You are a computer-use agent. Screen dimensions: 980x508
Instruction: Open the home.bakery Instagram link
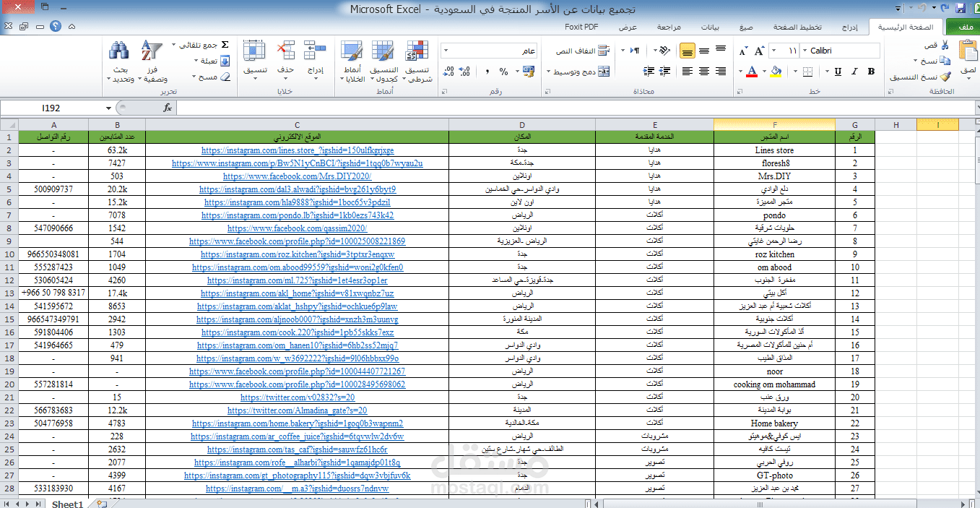(298, 423)
